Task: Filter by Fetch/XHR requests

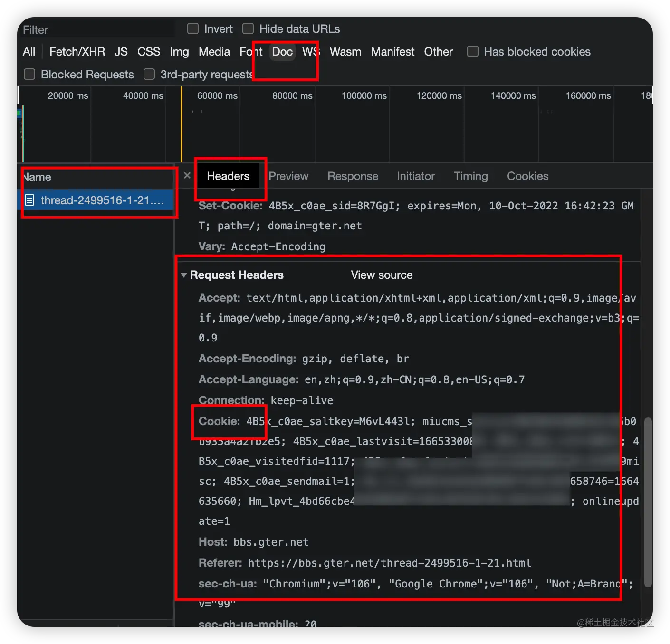Action: 77,52
